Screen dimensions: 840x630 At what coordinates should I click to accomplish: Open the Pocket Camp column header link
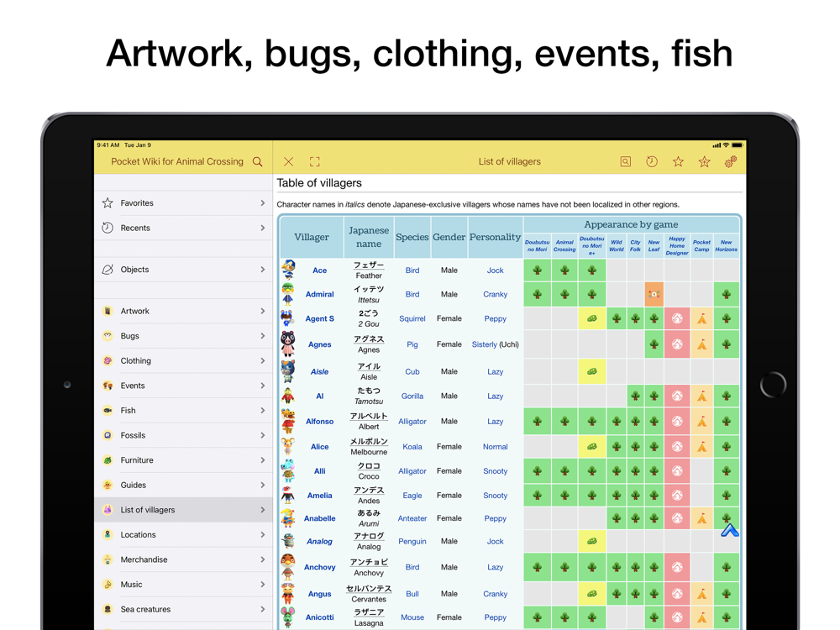tap(701, 246)
